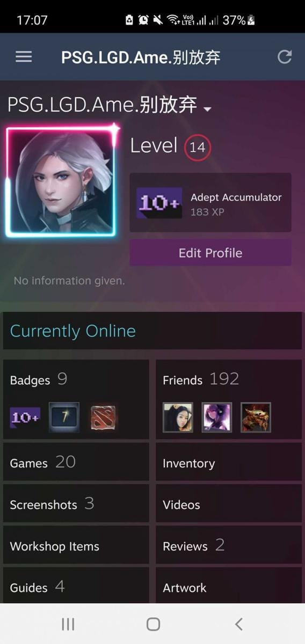This screenshot has width=305, height=644.
Task: Tap the Edit Profile button
Action: coord(210,253)
